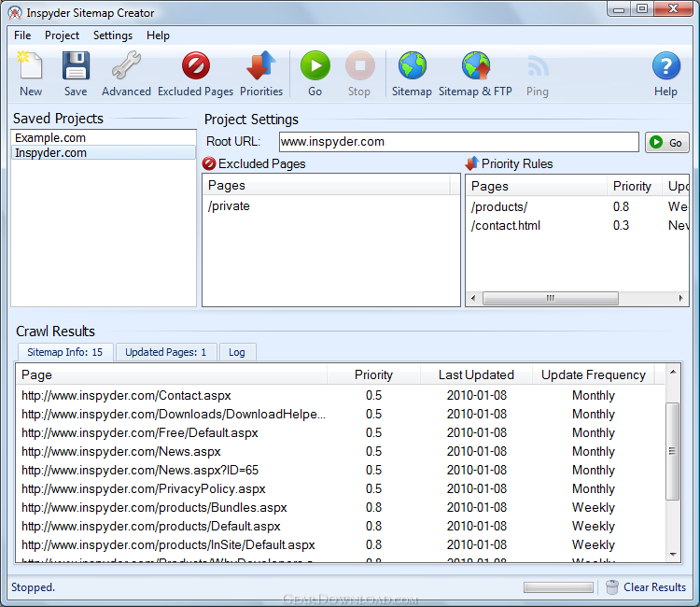
Task: Open Advanced settings wrench icon
Action: click(x=126, y=66)
